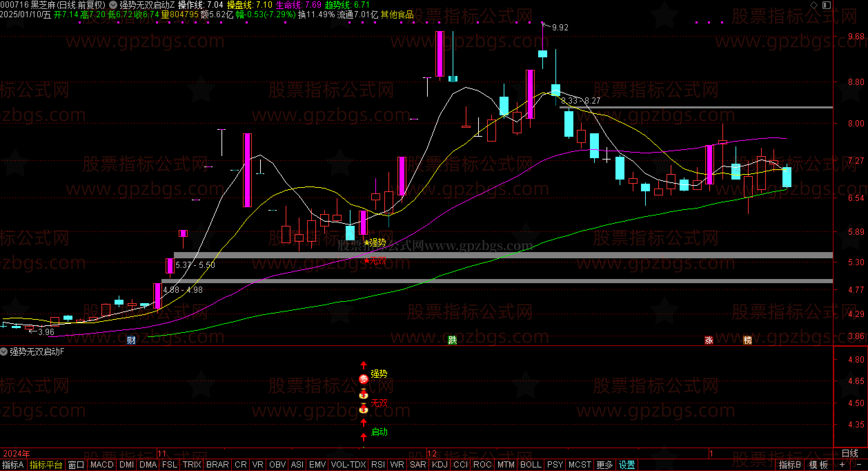
Task: Click the green 跌 marker icon
Action: coord(452,340)
